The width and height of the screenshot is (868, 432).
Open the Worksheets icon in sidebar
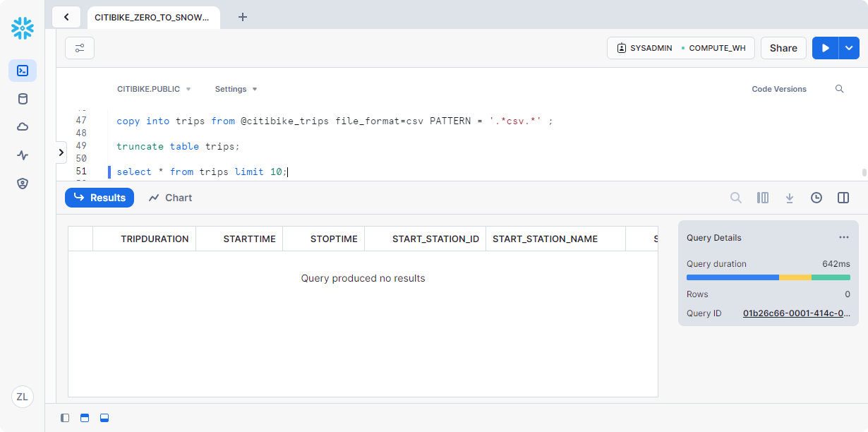point(23,71)
